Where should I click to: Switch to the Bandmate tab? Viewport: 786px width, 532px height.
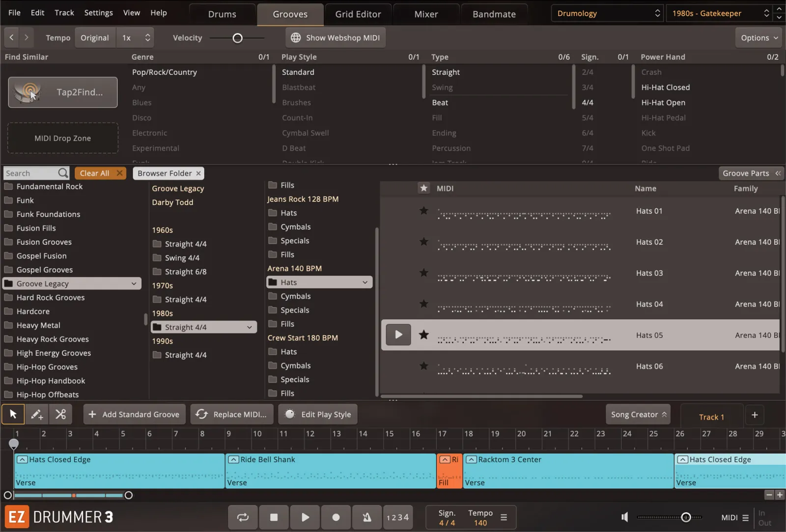[x=494, y=14]
